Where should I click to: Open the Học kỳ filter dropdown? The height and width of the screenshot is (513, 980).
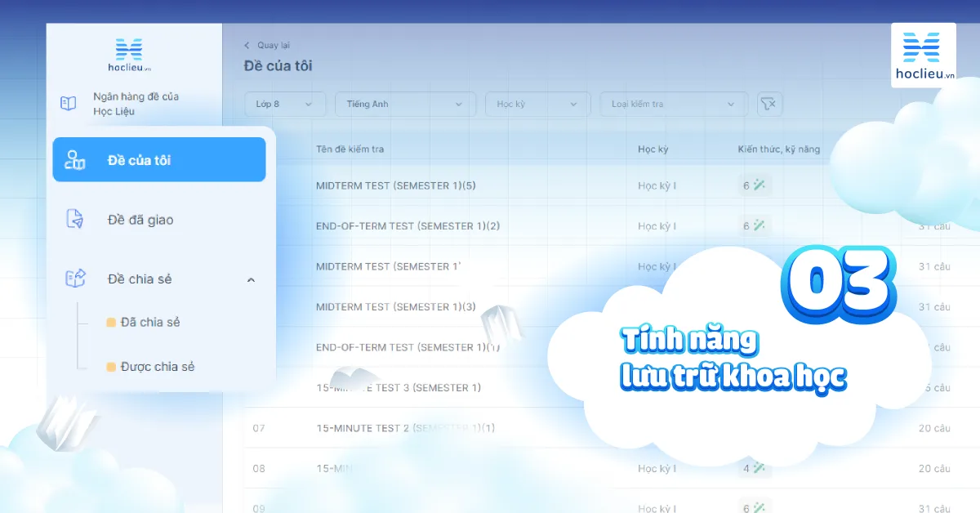coord(537,104)
